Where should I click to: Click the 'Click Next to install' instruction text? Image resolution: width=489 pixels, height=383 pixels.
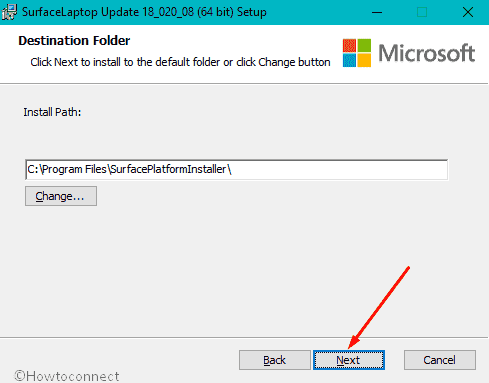tap(180, 62)
